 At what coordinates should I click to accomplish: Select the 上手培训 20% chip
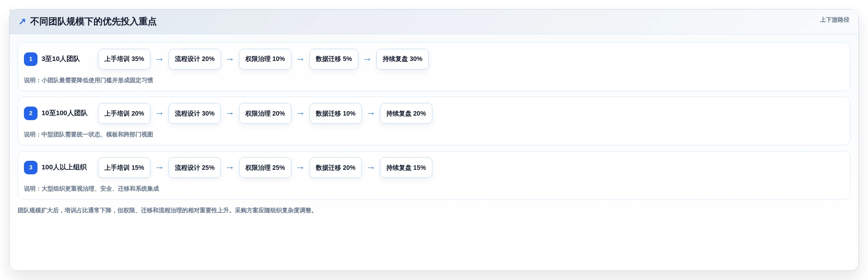coord(124,113)
